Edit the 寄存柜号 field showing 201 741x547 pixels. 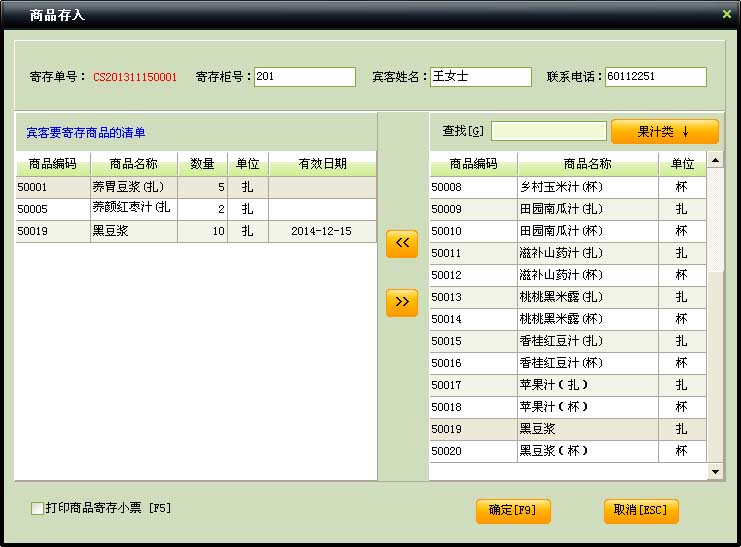(304, 77)
